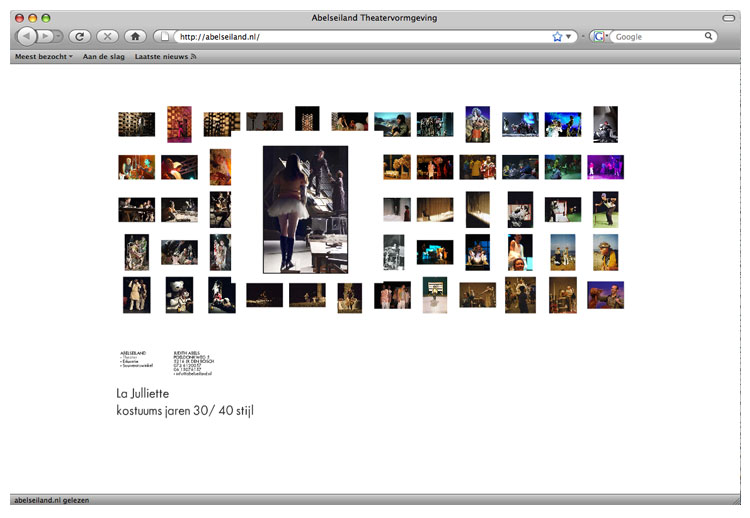Toggle toolbar visibility with the top-right pill button
The image size is (750, 518).
728,18
